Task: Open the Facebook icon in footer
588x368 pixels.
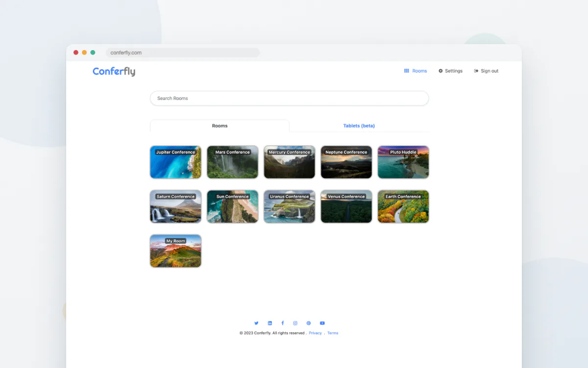Action: coord(283,323)
